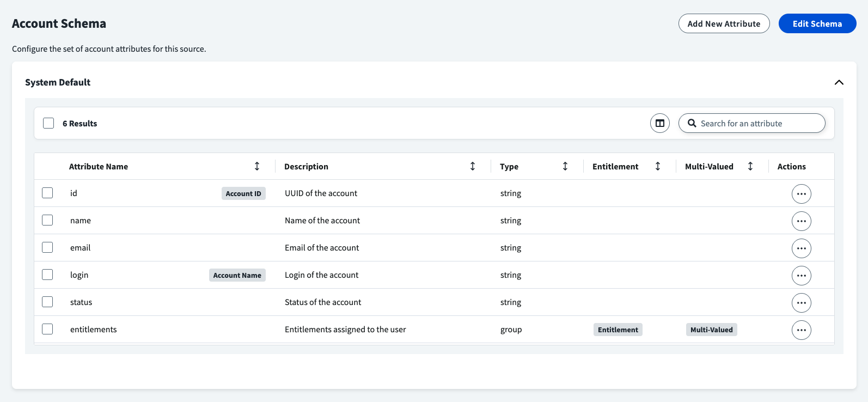Image resolution: width=868 pixels, height=402 pixels.
Task: Select all results checkbox
Action: [x=48, y=123]
